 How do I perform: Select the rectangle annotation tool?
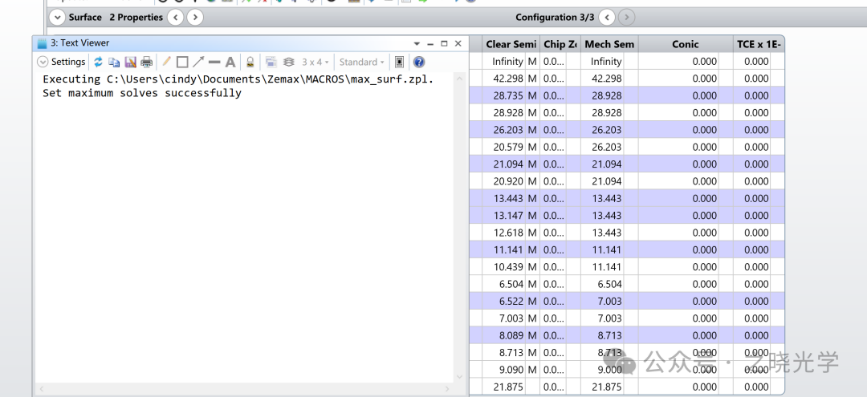(x=182, y=62)
